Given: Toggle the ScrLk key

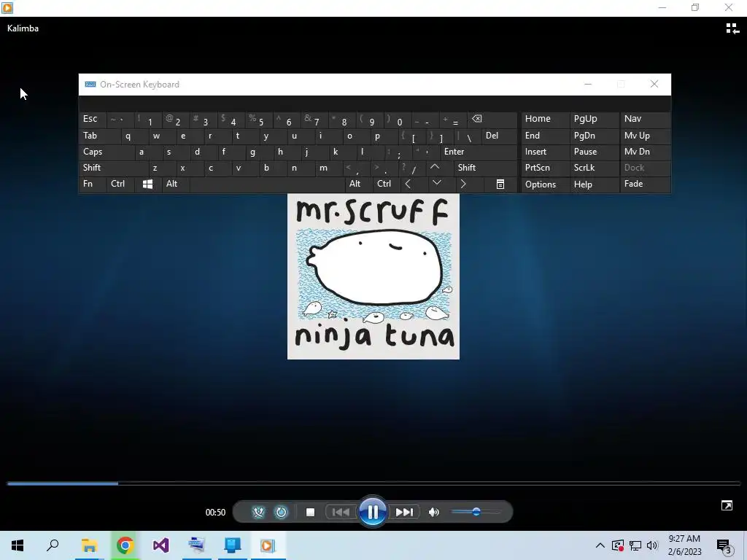Looking at the screenshot, I should click(x=594, y=168).
